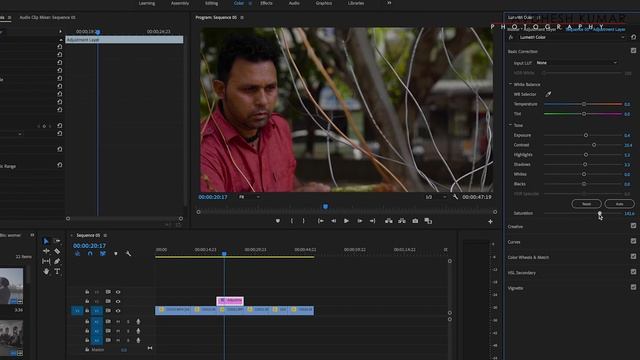Viewport: 640px width, 360px height.
Task: Click the Temperature slider handle
Action: [x=584, y=104]
